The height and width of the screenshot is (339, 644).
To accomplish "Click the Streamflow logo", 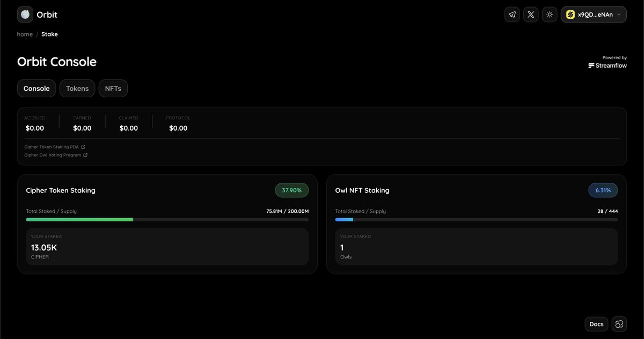I will (x=608, y=66).
